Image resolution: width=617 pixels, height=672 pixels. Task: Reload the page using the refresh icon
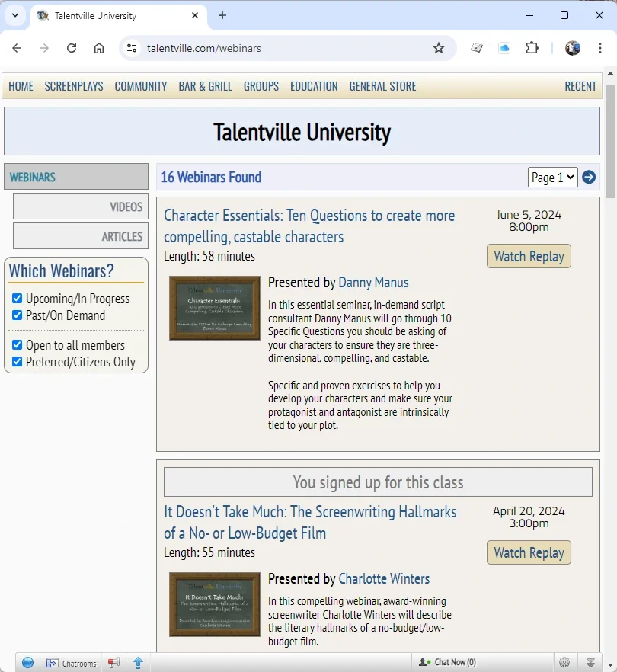72,48
